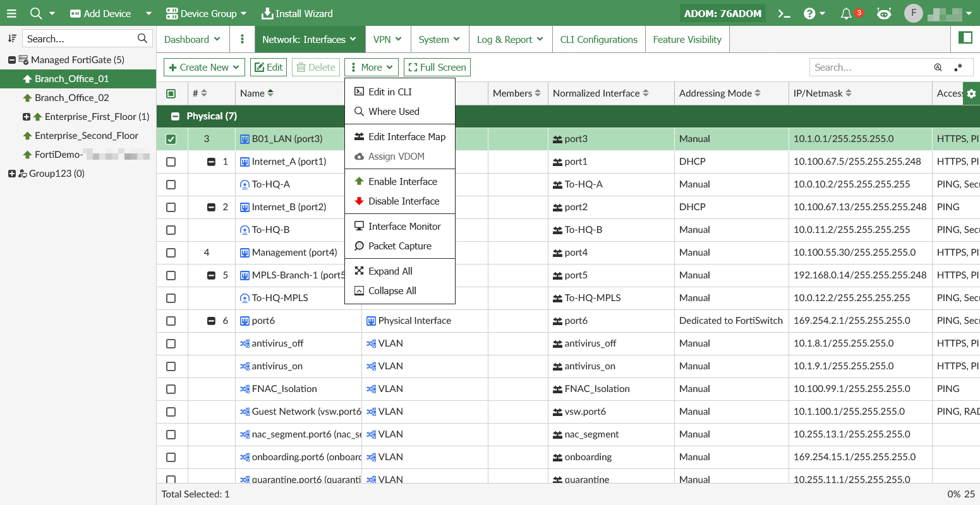Open the CLI terminal icon in header
This screenshot has width=980, height=505.
tap(783, 13)
